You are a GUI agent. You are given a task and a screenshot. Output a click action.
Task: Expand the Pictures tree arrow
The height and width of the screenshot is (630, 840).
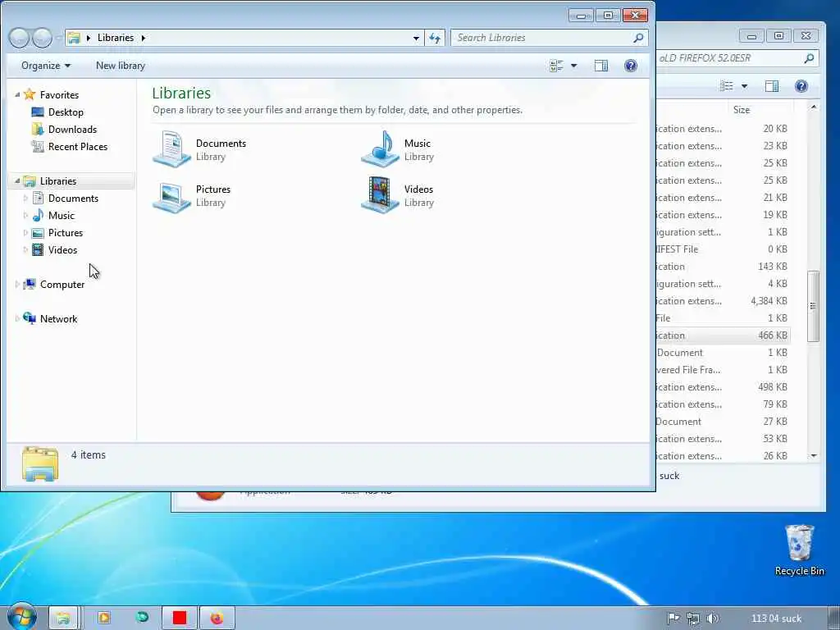click(x=25, y=232)
